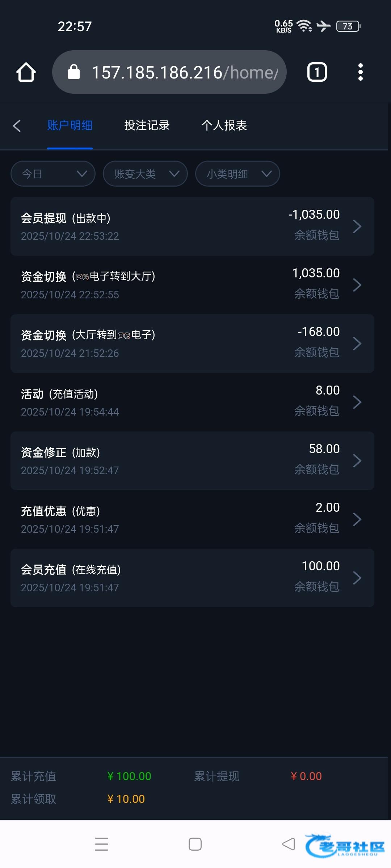
Task: Open the 小类明细 subcategory dropdown
Action: [x=237, y=174]
